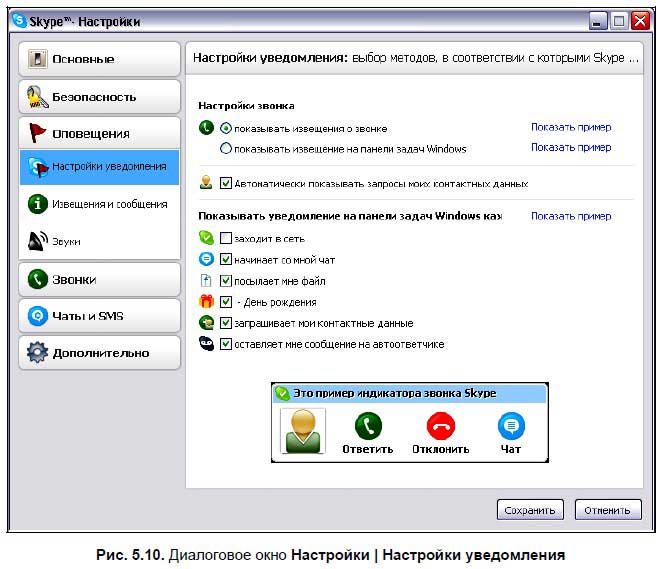Viewport: 663px width, 569px height.
Task: Select Настройки уведомления submenu item
Action: 99,167
